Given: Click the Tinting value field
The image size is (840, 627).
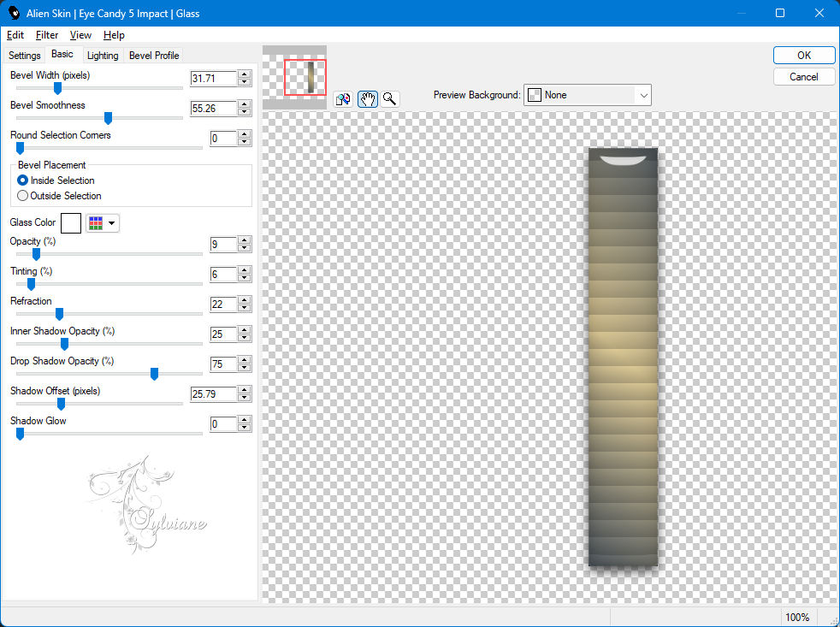Looking at the screenshot, I should point(223,275).
